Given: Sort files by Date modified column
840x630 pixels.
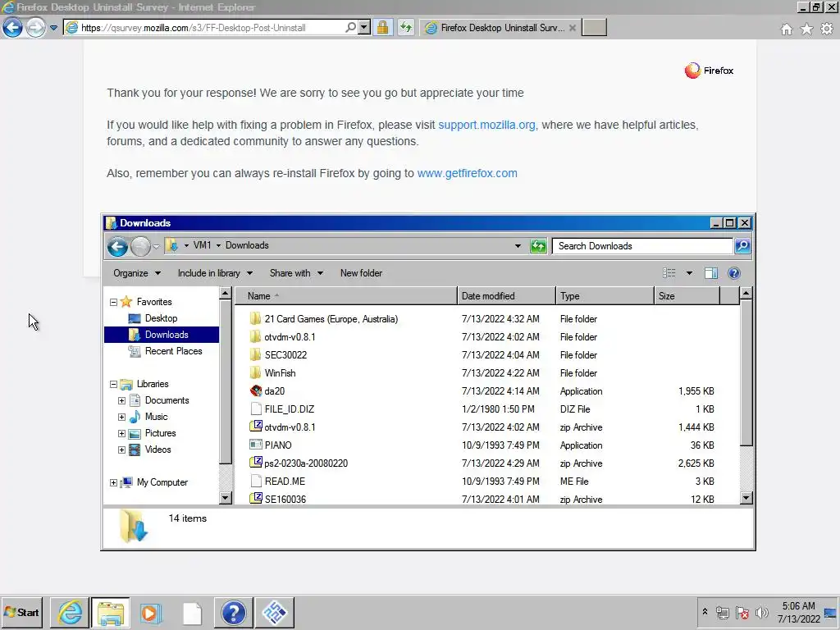Looking at the screenshot, I should pyautogui.click(x=507, y=295).
